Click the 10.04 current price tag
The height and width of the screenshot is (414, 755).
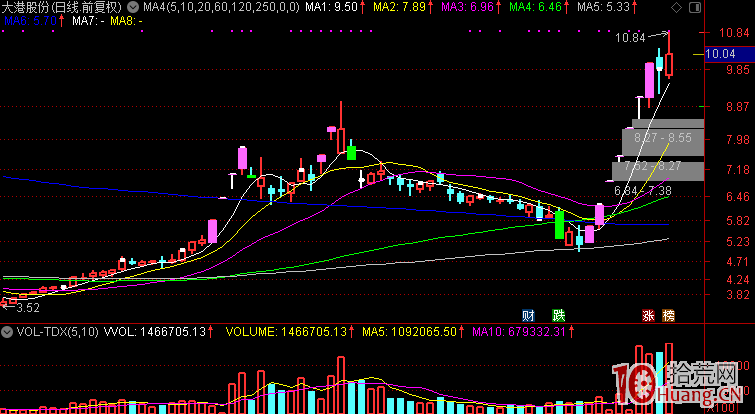coord(720,54)
